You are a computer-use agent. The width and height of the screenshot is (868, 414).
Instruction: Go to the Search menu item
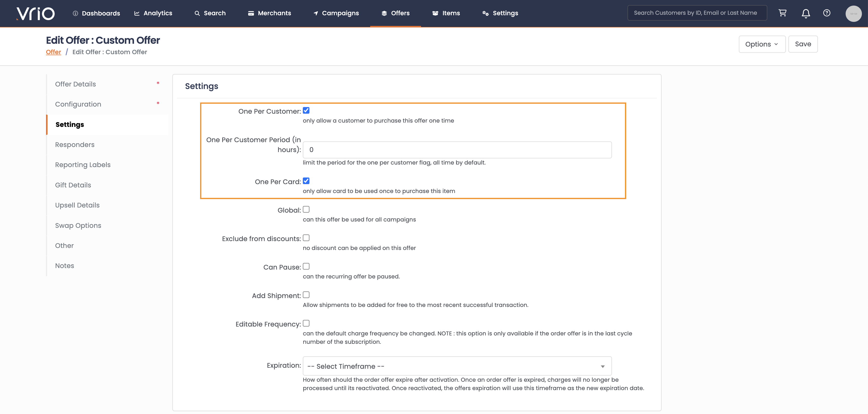pyautogui.click(x=210, y=13)
